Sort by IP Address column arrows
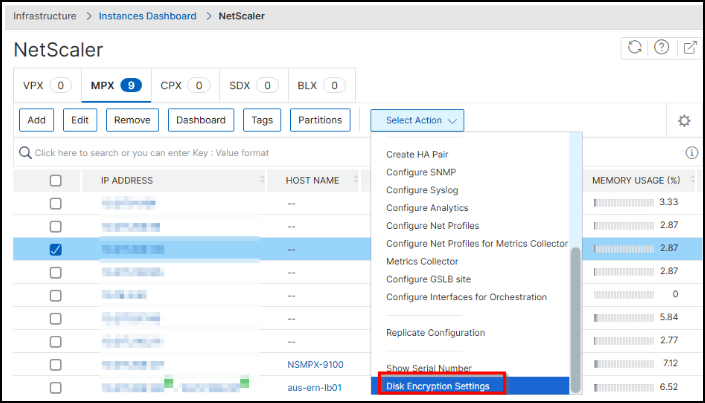Image resolution: width=705 pixels, height=403 pixels. 267,180
